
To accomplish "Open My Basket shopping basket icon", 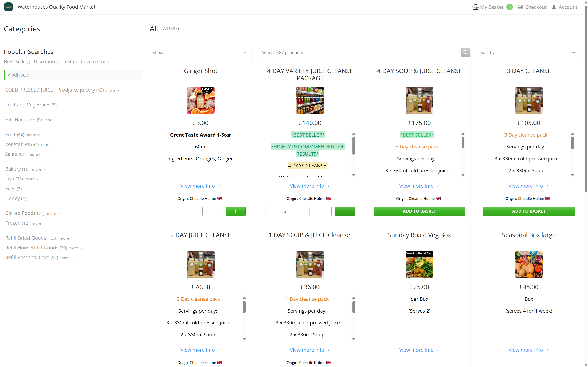I will coord(475,7).
